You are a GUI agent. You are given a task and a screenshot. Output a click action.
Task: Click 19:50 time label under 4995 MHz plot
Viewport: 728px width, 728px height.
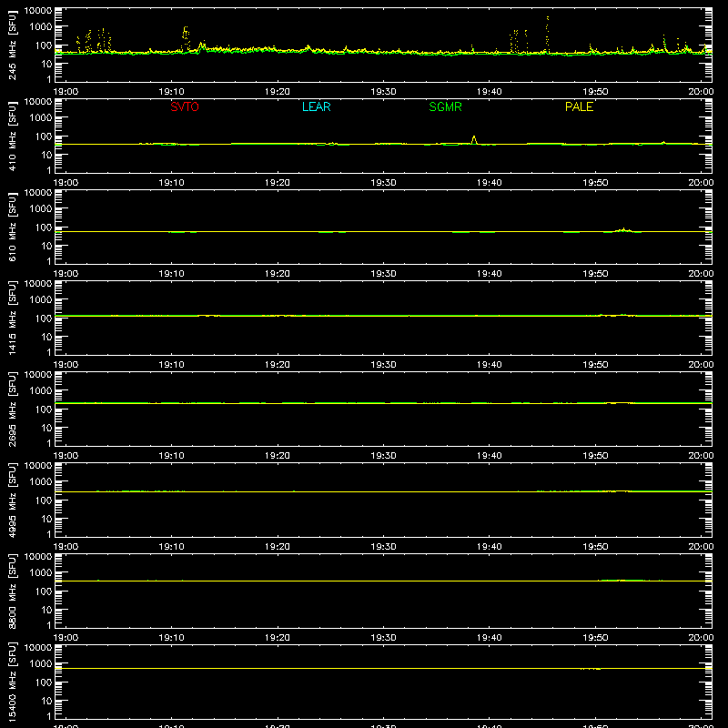595,547
